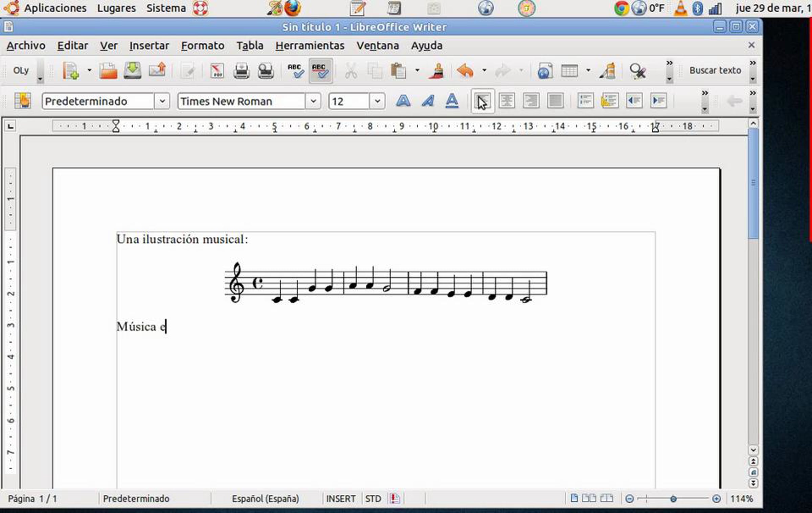The width and height of the screenshot is (812, 513).
Task: Open the print preview
Action: [266, 71]
